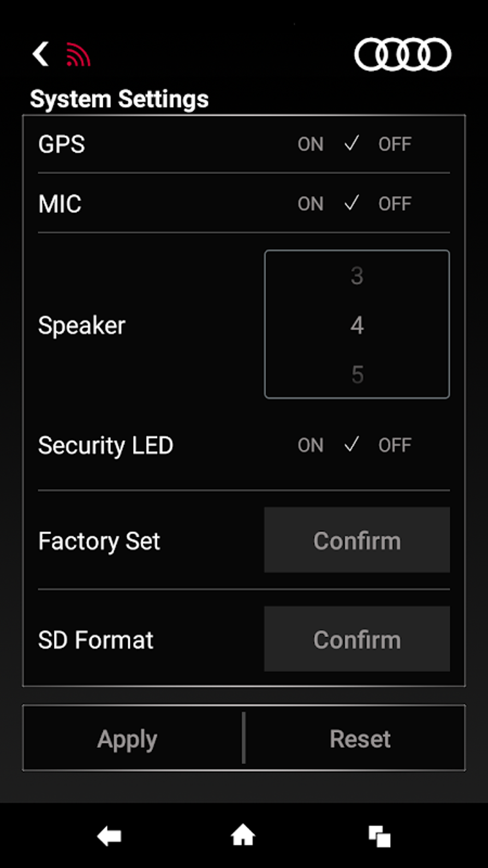Select speaker volume 5 in picker
488x868 pixels.
357,374
